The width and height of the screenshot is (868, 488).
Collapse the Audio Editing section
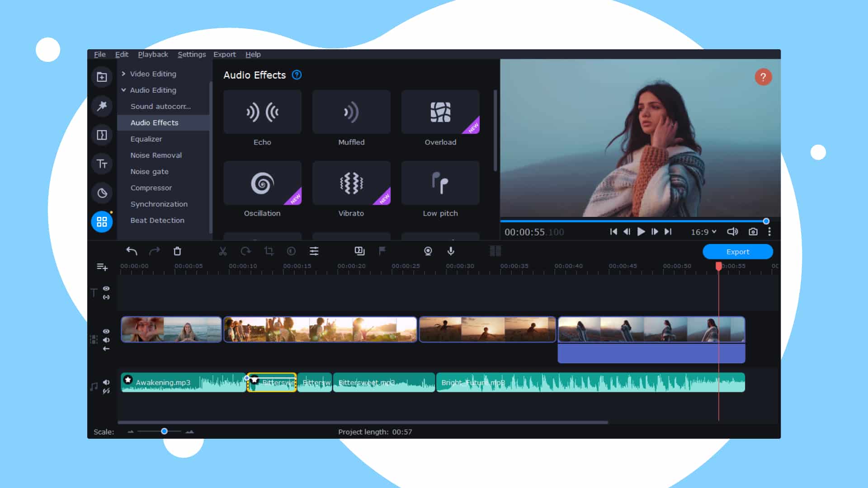123,90
